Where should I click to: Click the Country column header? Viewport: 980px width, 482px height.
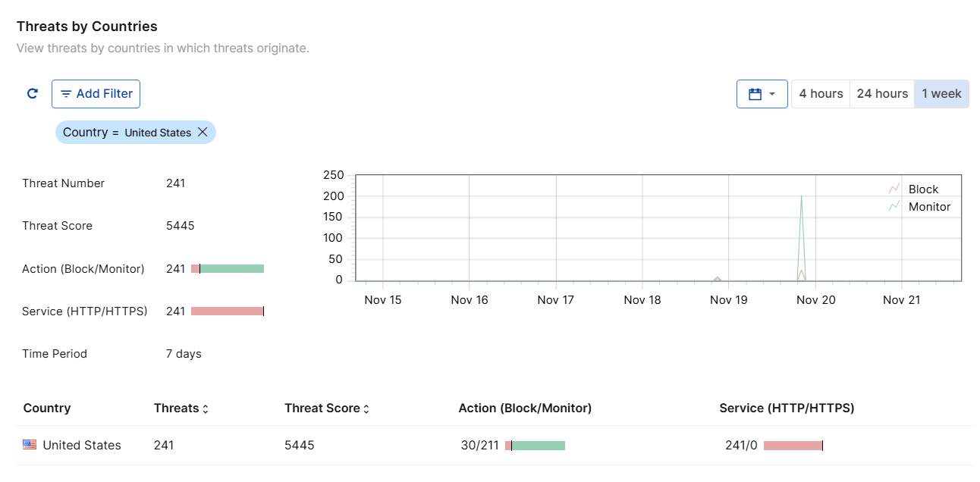(47, 408)
